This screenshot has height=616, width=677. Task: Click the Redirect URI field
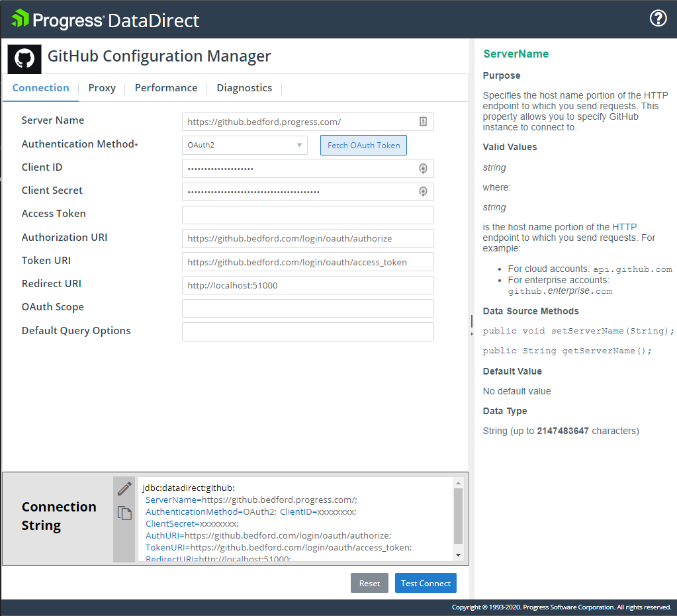pyautogui.click(x=308, y=285)
